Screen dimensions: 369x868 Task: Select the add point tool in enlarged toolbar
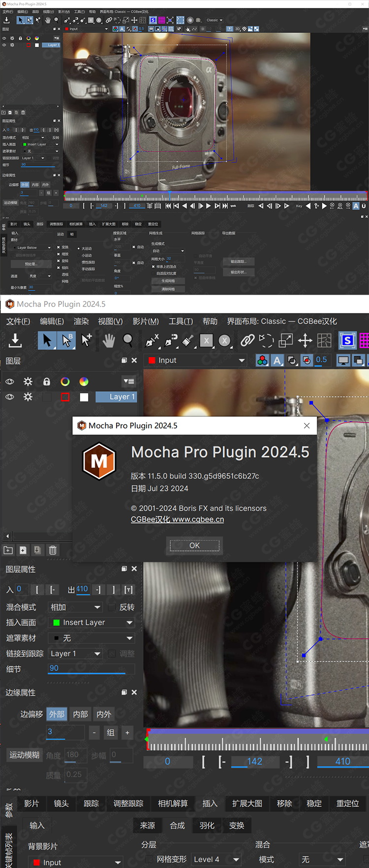tap(87, 340)
